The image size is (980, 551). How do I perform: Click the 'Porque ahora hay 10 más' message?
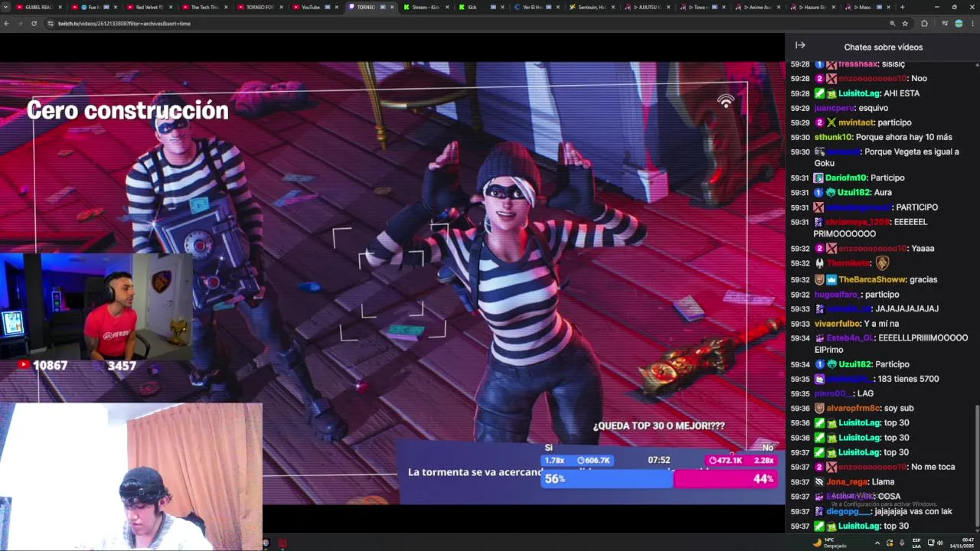click(903, 137)
